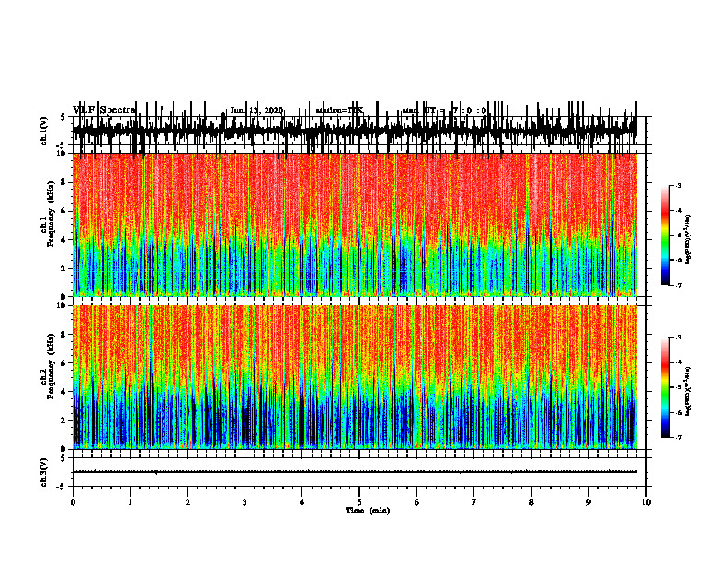Click the '-3' tick on ch.2 colorbar
728x563 pixels.
[x=678, y=338]
